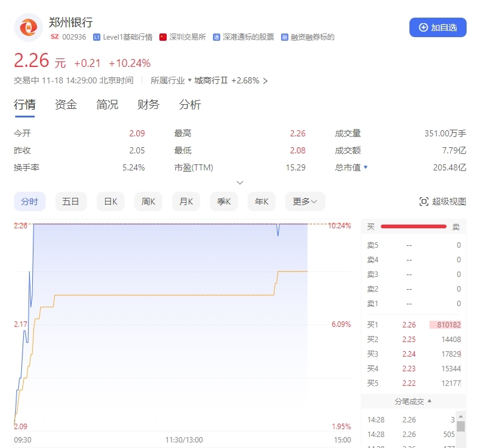Click the 深港通标的股票 badge icon
This screenshot has height=448, width=480.
pyautogui.click(x=217, y=37)
